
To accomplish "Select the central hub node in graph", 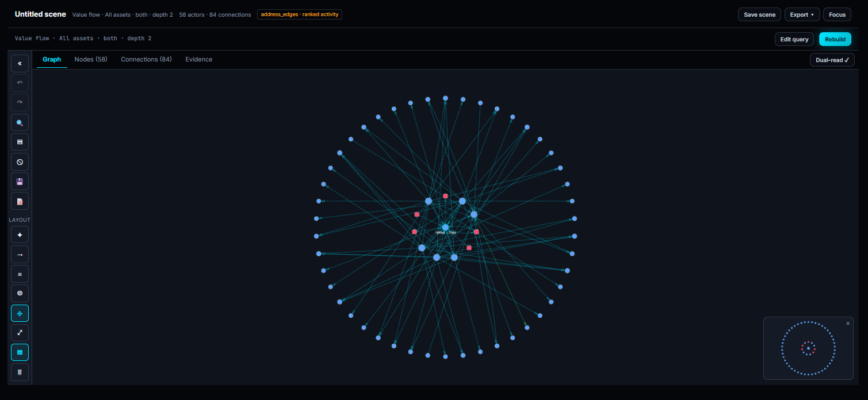I will pos(445,227).
